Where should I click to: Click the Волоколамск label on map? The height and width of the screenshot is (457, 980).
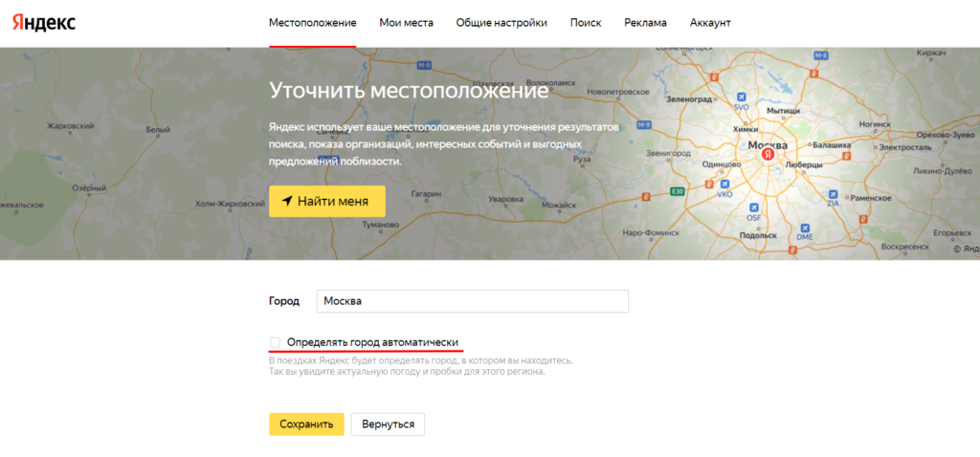pyautogui.click(x=550, y=82)
